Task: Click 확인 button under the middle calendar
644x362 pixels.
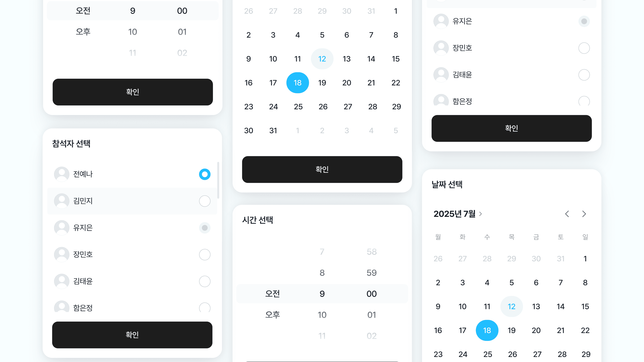Action: (322, 169)
